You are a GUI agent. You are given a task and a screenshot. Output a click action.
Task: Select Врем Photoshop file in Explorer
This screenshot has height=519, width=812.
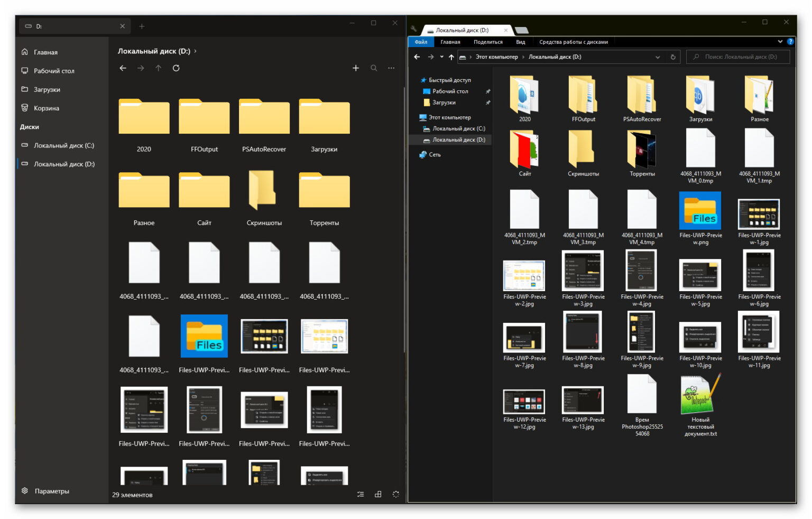click(642, 405)
